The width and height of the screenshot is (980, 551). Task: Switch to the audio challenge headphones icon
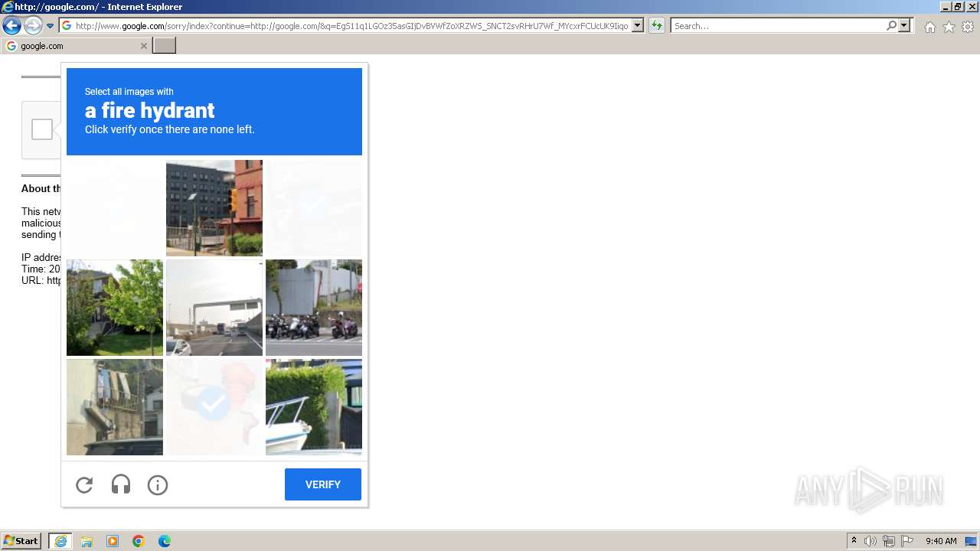point(121,484)
